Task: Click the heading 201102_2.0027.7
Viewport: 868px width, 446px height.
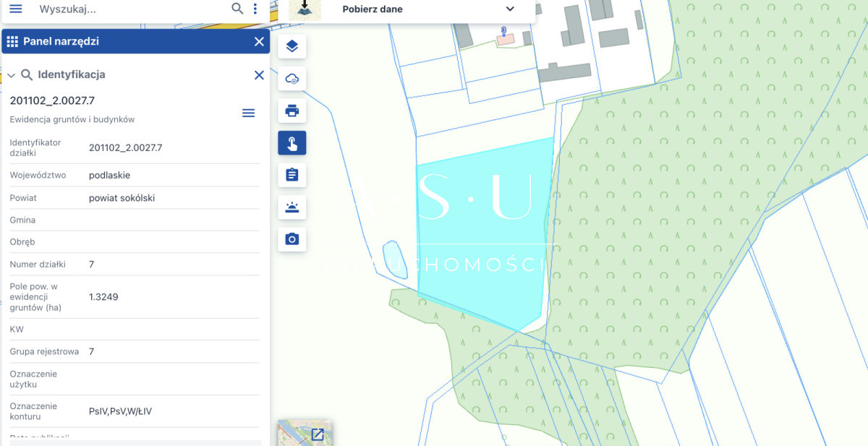Action: coord(52,100)
